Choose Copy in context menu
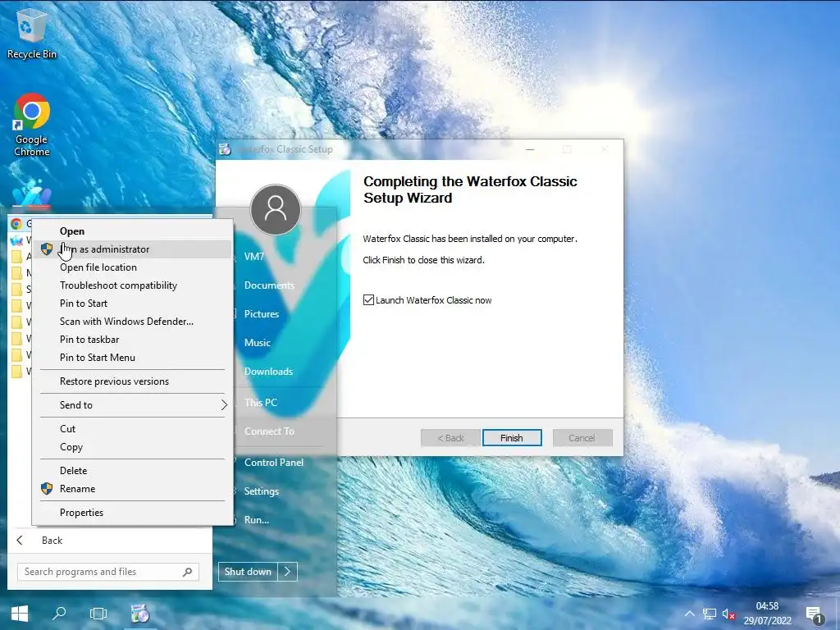 (x=132, y=447)
